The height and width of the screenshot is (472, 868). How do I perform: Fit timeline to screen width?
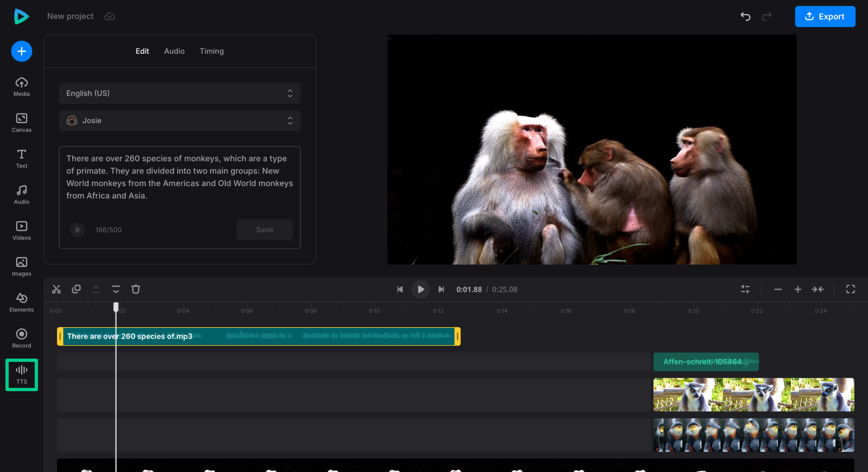(x=818, y=289)
